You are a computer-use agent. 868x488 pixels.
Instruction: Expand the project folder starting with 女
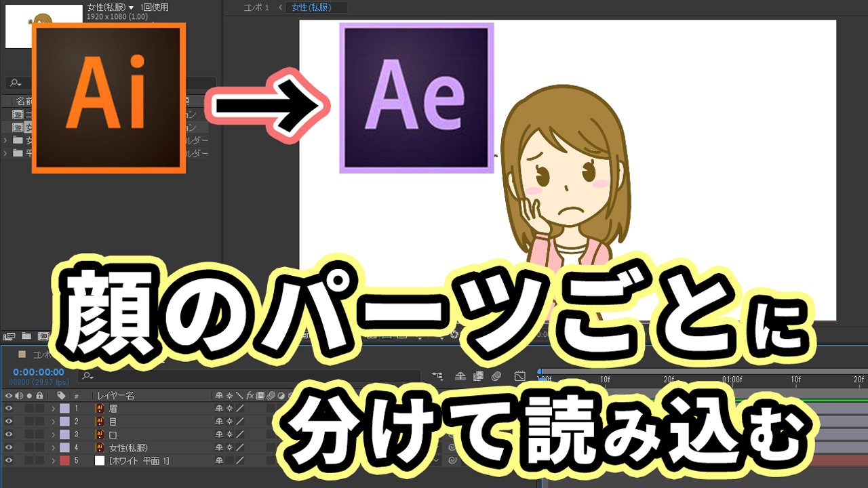pyautogui.click(x=5, y=140)
